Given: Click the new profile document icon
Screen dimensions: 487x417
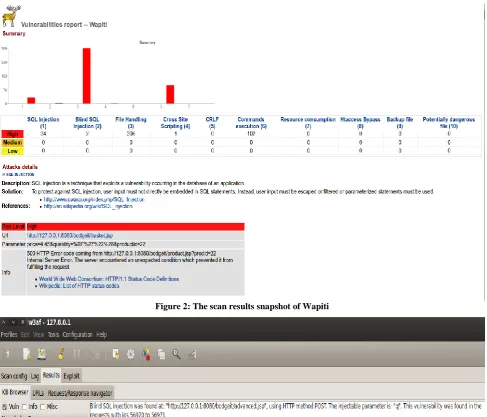Looking at the screenshot, I should pos(27,354).
